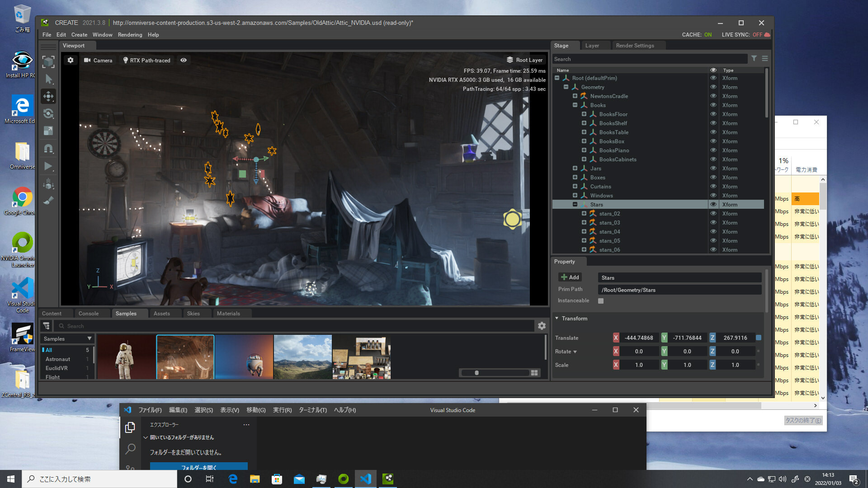Click the Play simulation button
The image size is (868, 488).
click(x=48, y=166)
